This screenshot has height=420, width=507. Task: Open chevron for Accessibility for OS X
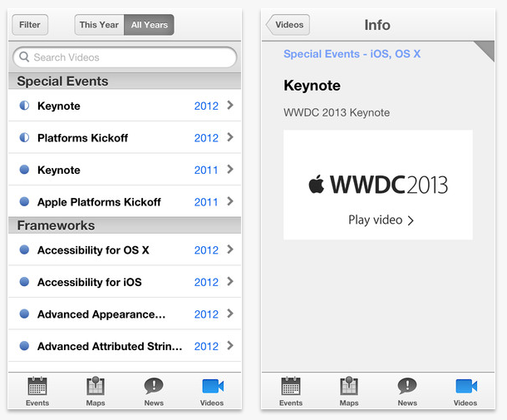tap(230, 250)
